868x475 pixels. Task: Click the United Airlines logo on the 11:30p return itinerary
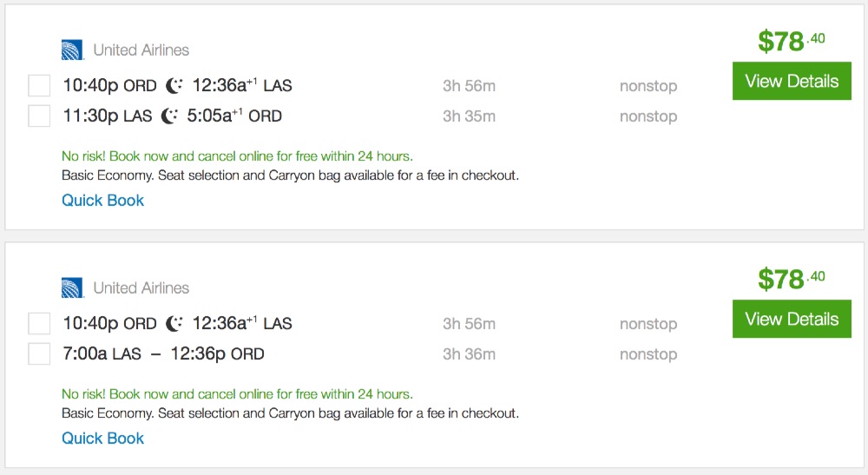(72, 50)
